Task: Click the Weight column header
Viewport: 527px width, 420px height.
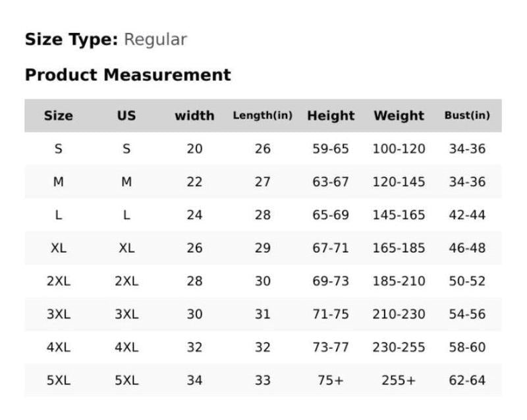Action: click(399, 116)
